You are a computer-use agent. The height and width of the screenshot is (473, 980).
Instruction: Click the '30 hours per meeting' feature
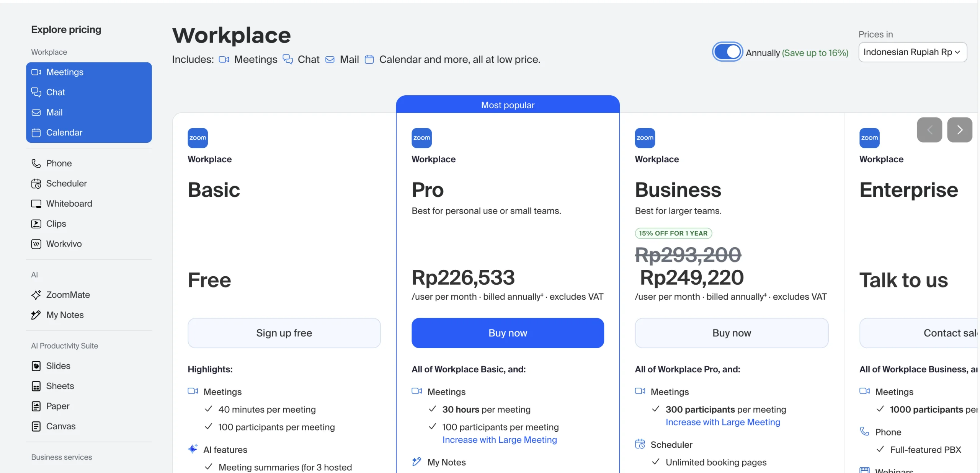[486, 409]
